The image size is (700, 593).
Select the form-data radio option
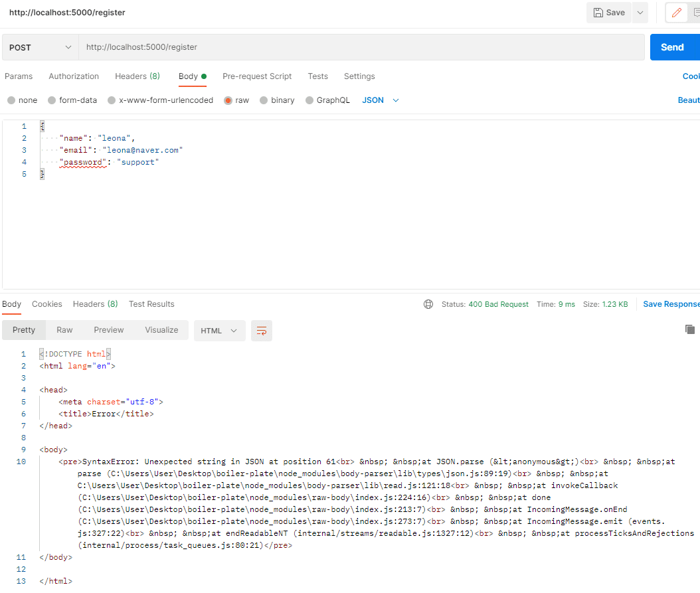pos(52,100)
